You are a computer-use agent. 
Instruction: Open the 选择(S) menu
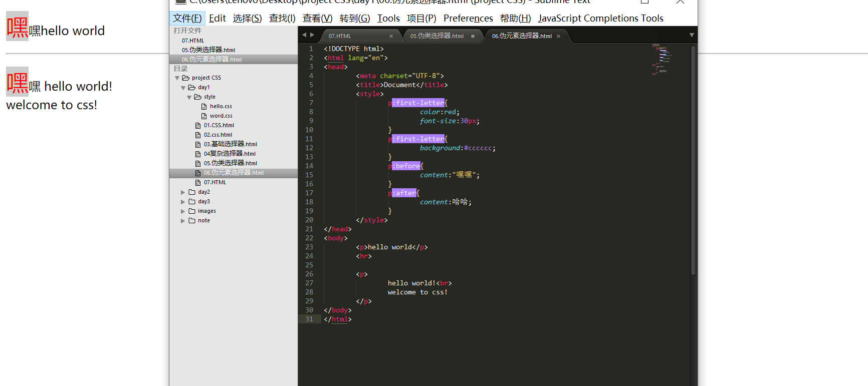[247, 19]
